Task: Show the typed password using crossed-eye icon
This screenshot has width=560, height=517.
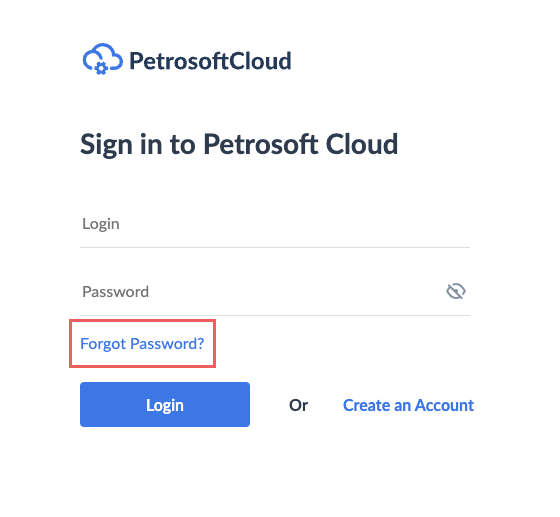Action: point(456,291)
